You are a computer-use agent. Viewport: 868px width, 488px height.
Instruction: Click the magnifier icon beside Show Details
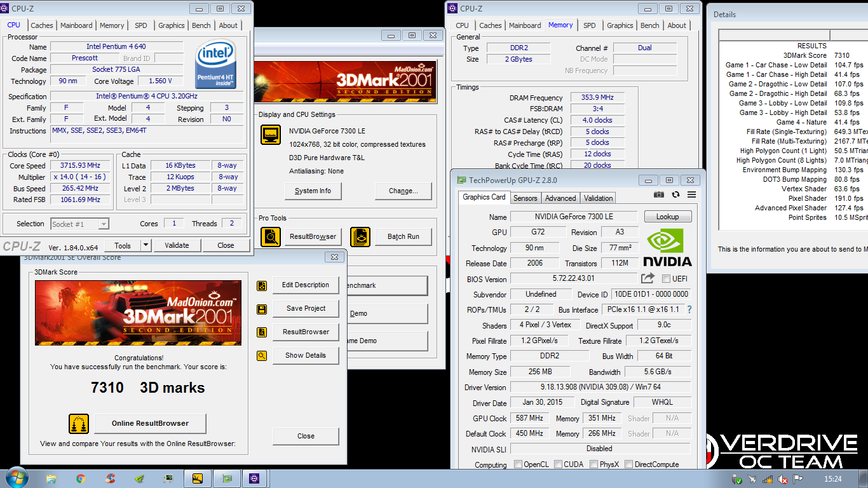click(x=262, y=356)
